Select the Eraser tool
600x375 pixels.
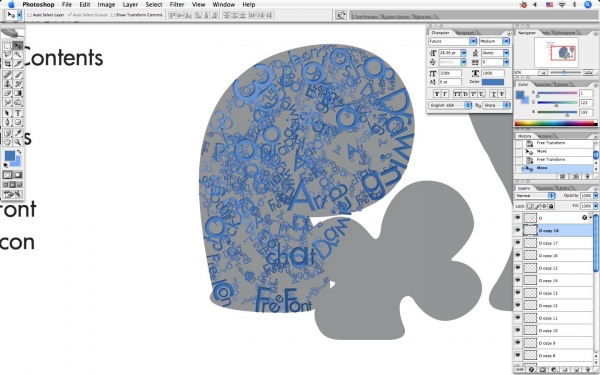7,93
